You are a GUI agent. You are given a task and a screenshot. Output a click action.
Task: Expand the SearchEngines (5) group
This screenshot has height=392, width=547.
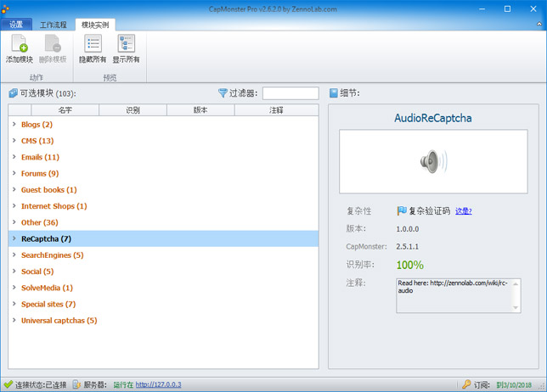14,255
